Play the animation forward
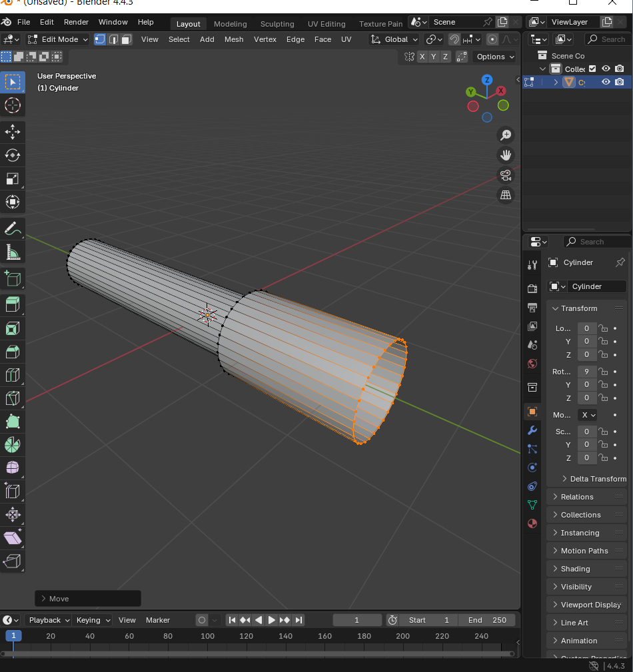633x672 pixels. 272,620
